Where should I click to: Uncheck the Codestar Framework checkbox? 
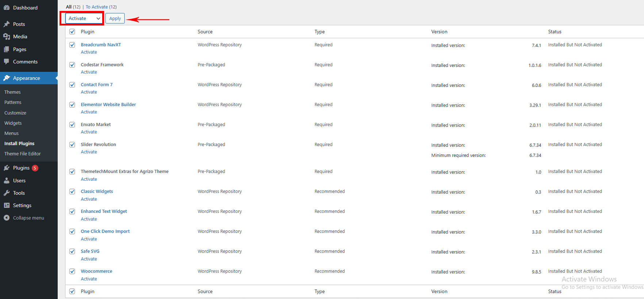click(x=72, y=65)
